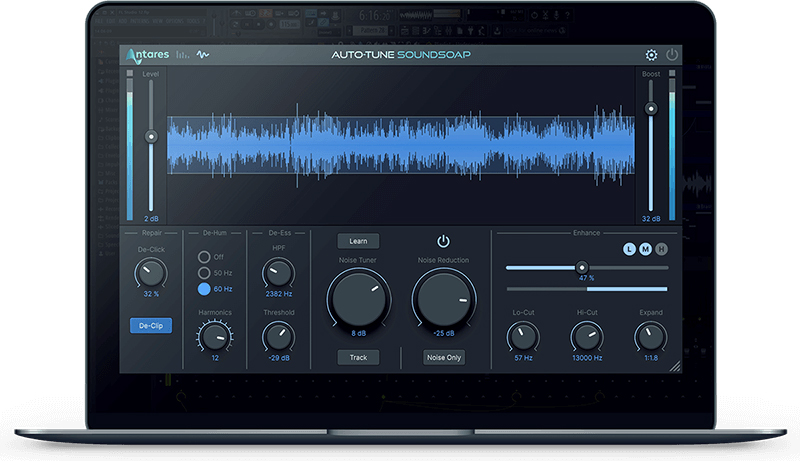This screenshot has width=800, height=461.
Task: Click the 2382 Hz HPF value
Action: pyautogui.click(x=279, y=294)
